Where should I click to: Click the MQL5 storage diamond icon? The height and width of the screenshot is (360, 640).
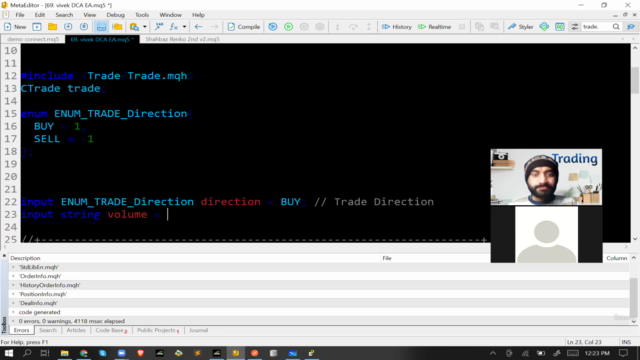point(544,27)
